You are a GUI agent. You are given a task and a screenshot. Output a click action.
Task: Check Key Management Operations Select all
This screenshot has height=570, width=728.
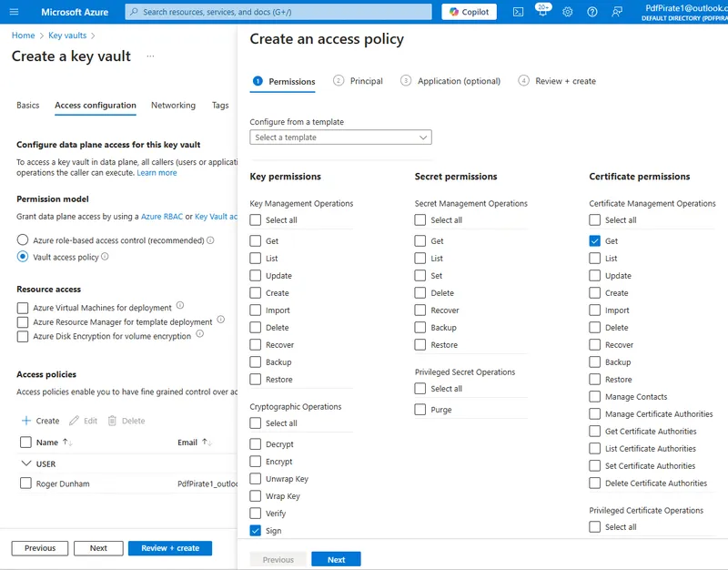pyautogui.click(x=256, y=219)
